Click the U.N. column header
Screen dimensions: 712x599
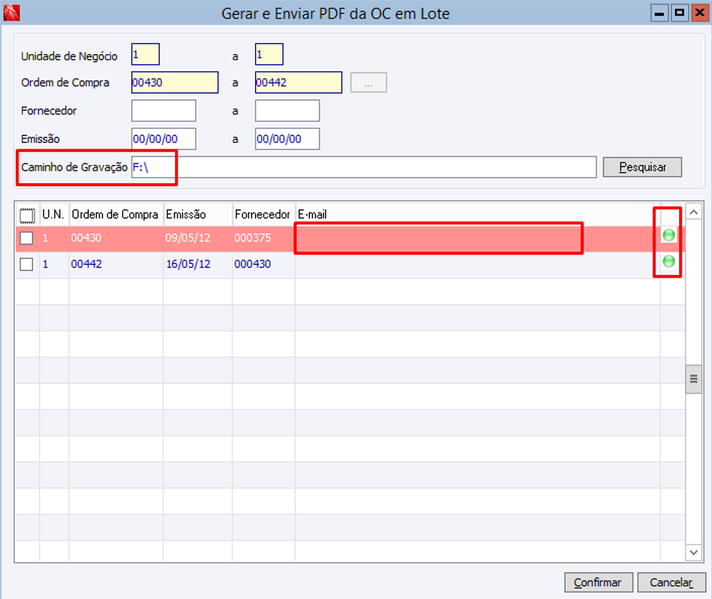click(x=54, y=214)
